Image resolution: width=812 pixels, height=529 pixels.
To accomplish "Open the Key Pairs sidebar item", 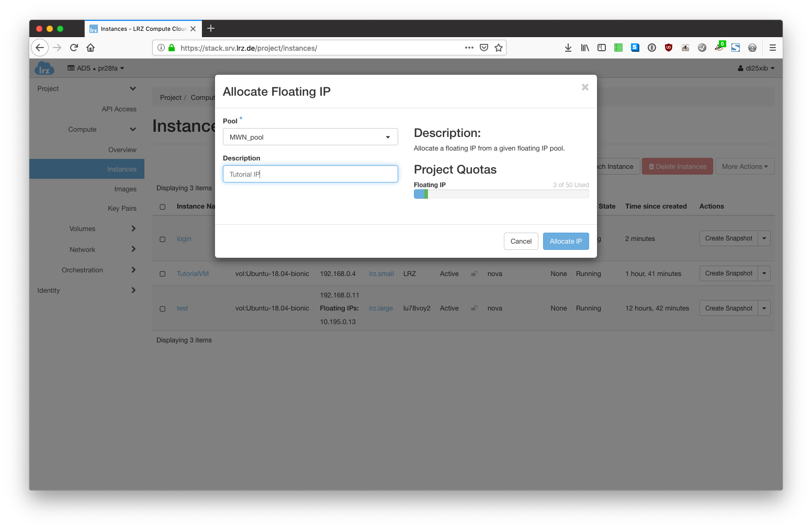I will 122,208.
